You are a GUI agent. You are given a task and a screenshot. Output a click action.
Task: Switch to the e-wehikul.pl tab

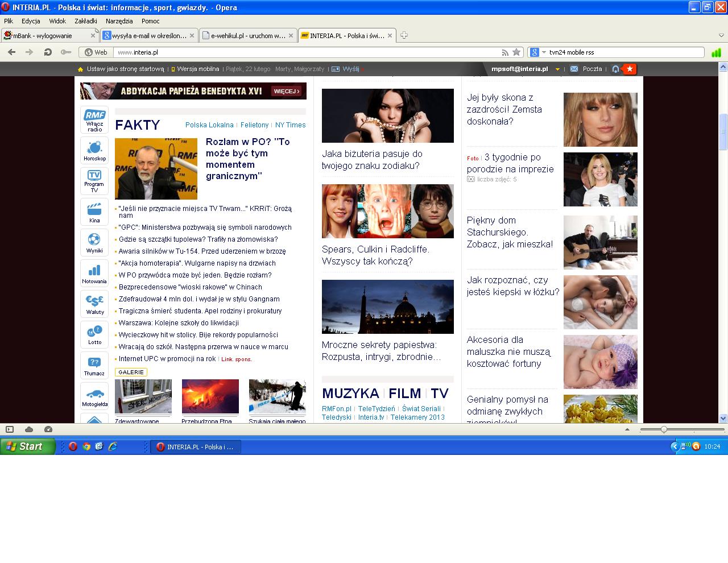click(x=248, y=35)
